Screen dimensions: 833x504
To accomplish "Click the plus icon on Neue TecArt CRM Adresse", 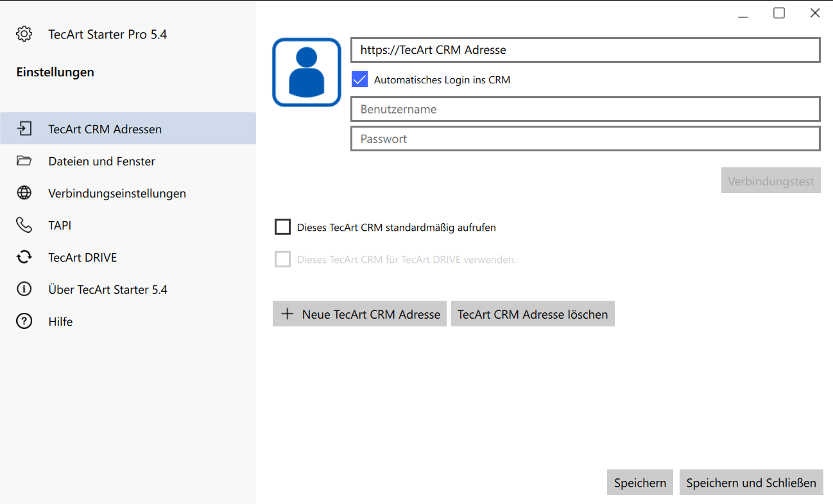I will coord(288,314).
